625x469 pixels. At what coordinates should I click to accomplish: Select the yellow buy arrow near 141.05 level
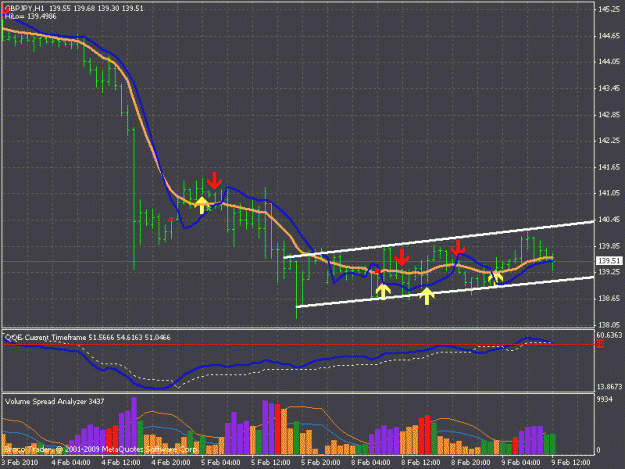[202, 205]
